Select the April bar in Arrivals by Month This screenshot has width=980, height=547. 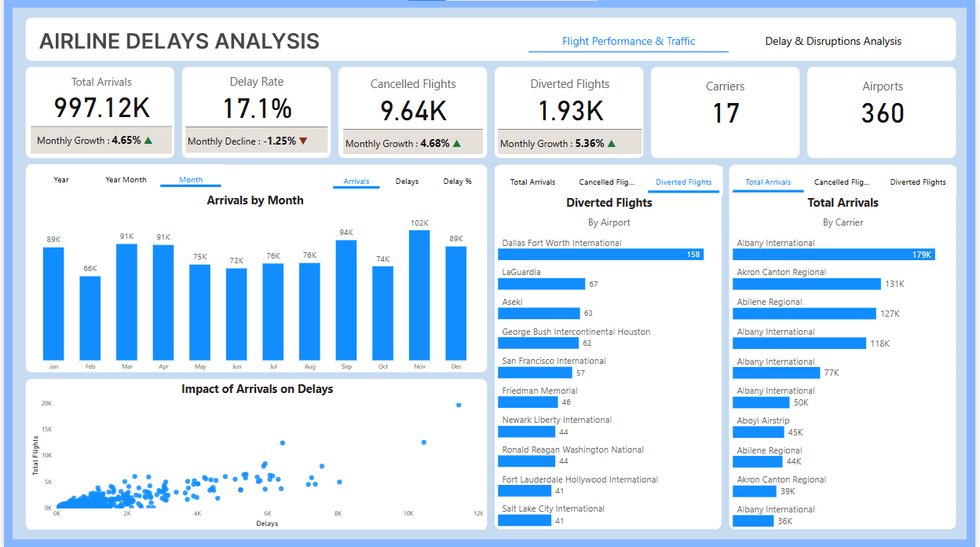tap(163, 303)
